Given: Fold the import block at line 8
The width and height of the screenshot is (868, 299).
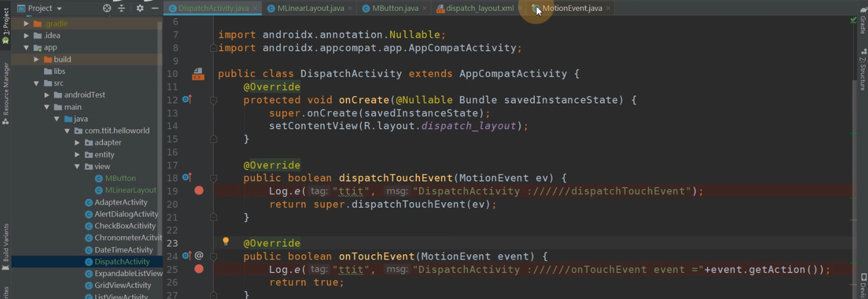Looking at the screenshot, I should coord(213,47).
